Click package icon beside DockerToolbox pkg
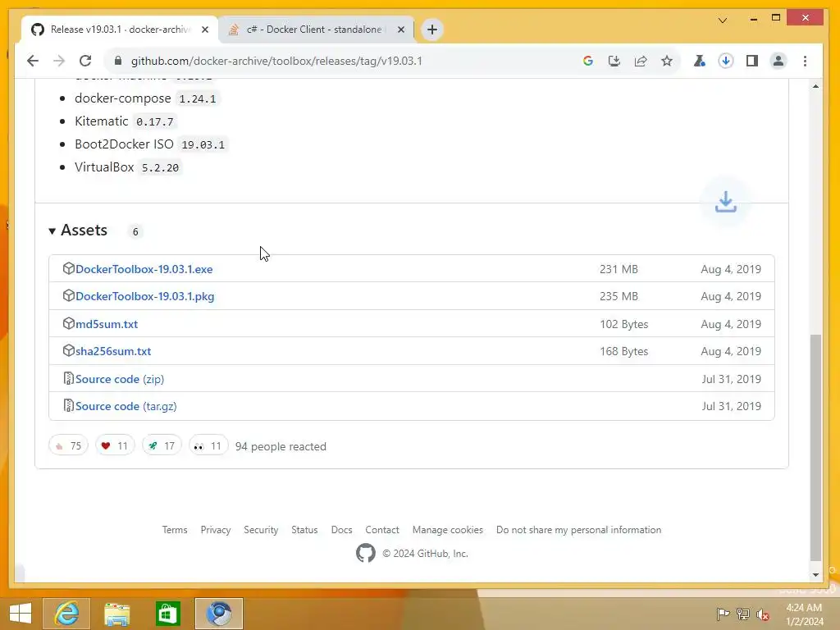This screenshot has height=630, width=840. pos(68,295)
